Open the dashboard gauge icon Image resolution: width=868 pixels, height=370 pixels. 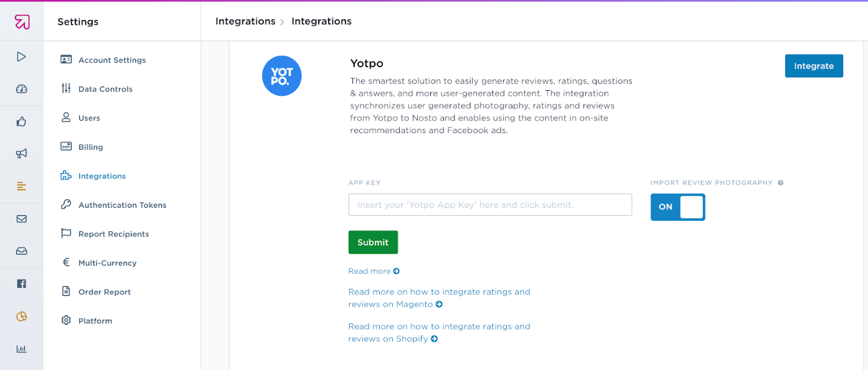tap(21, 89)
